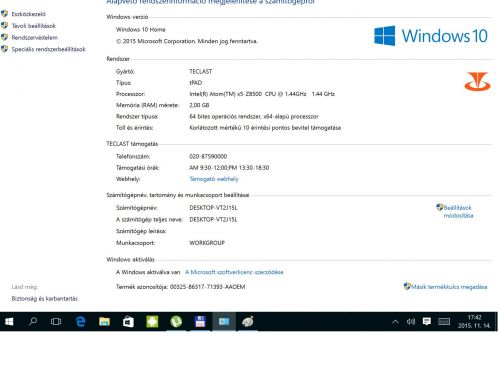Image resolution: width=500 pixels, height=375 pixels.
Task: Click the shield icon beside Távoli beállítások
Action: [x=4, y=25]
